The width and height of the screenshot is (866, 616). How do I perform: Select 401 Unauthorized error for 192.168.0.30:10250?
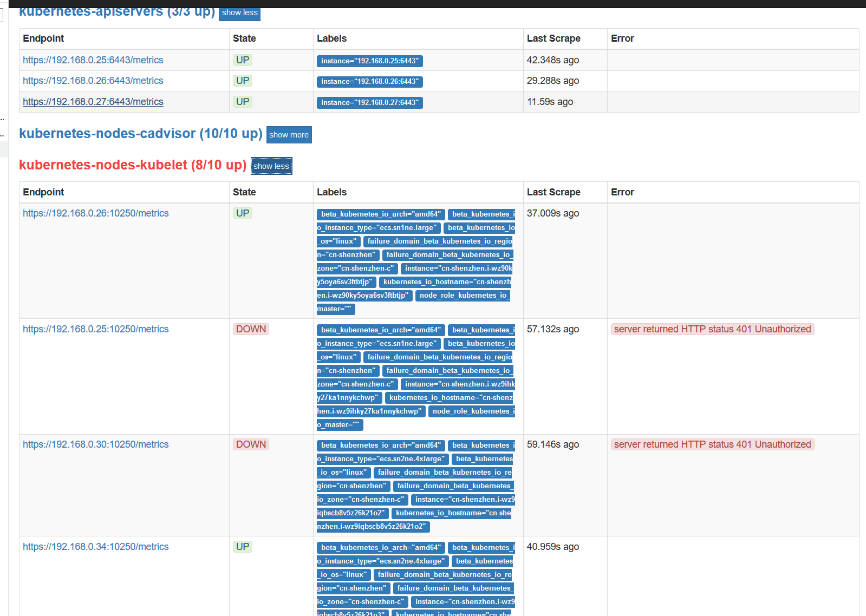click(713, 444)
